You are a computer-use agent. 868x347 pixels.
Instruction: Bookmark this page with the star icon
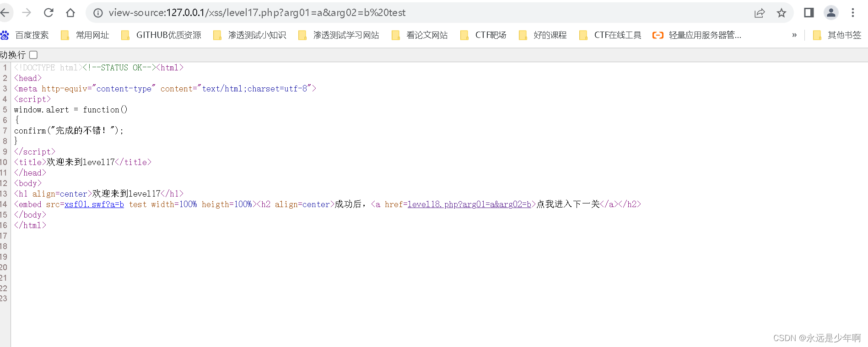click(x=782, y=13)
